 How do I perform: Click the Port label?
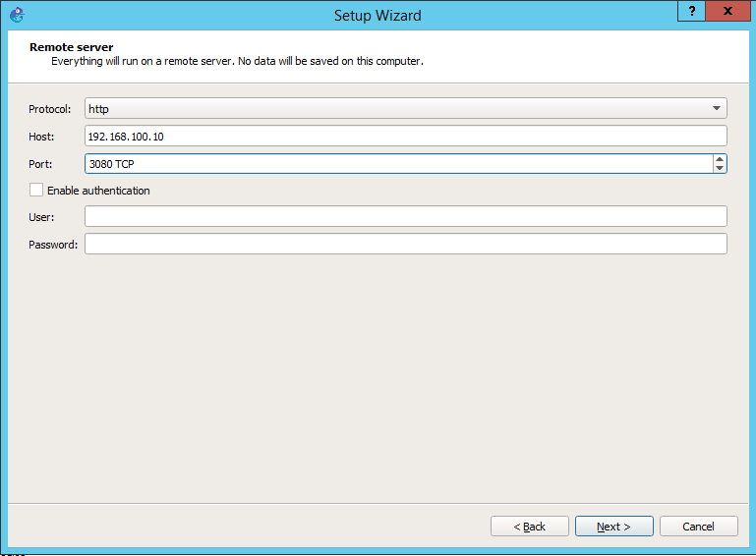[x=40, y=164]
